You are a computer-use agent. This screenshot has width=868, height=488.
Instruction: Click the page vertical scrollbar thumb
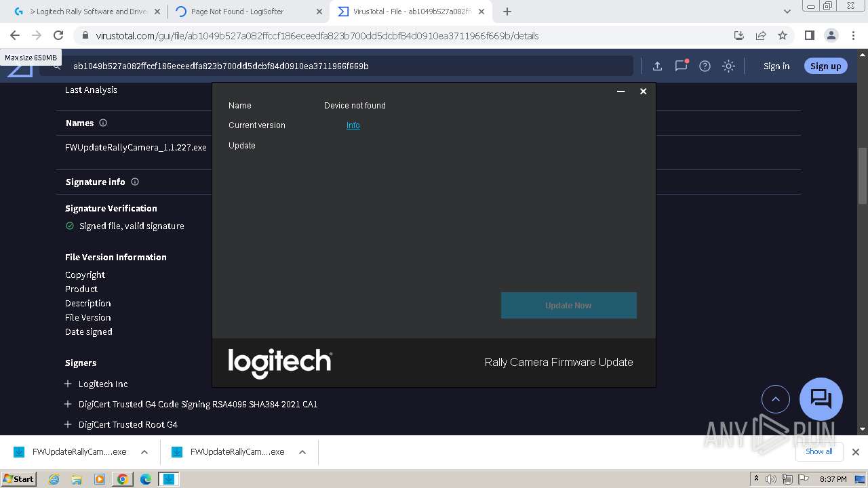pyautogui.click(x=863, y=175)
